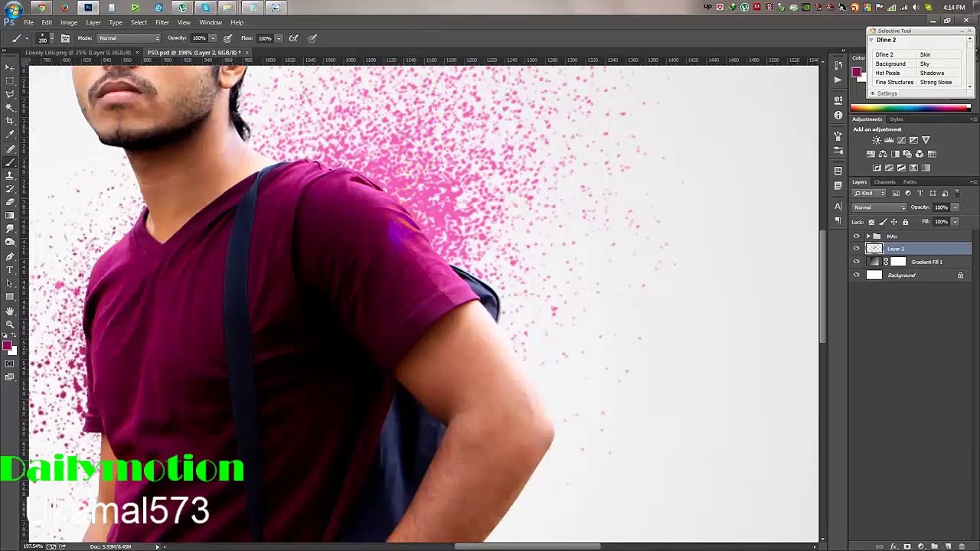Enable airbrush-style build-up icon
Viewport: 980px width, 551px height.
[x=293, y=38]
